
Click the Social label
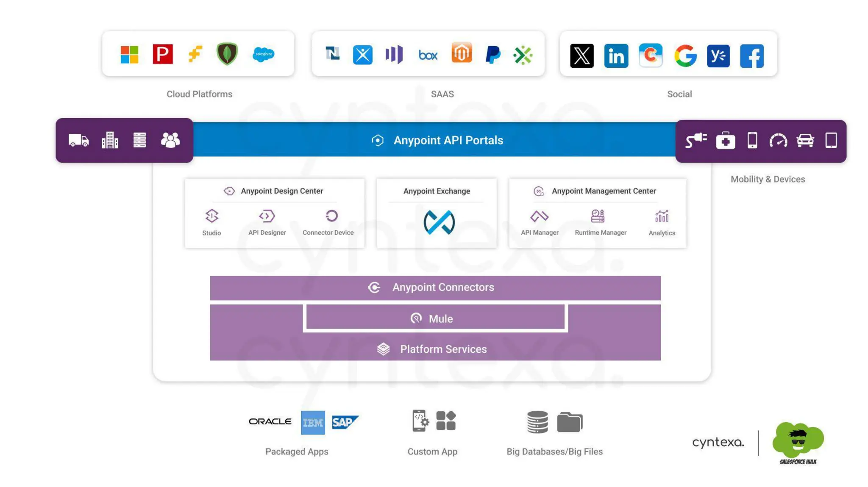click(679, 94)
